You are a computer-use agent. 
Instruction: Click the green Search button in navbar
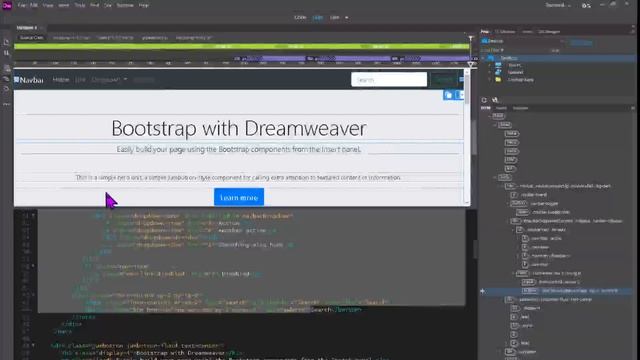pyautogui.click(x=444, y=80)
